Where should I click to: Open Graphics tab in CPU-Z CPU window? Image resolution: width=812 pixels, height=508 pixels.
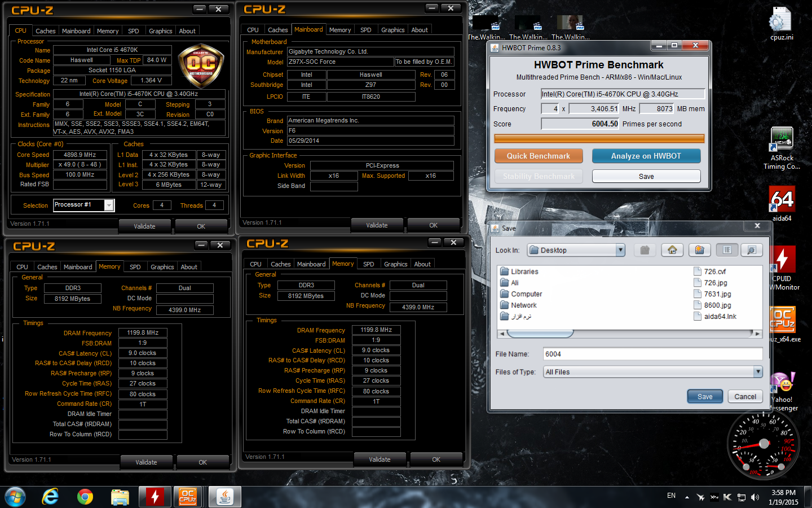161,31
